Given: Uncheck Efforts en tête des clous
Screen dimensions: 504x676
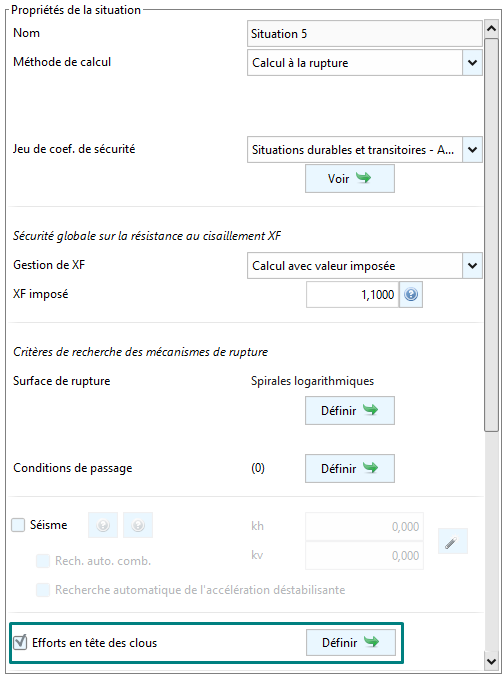Looking at the screenshot, I should click(20, 642).
